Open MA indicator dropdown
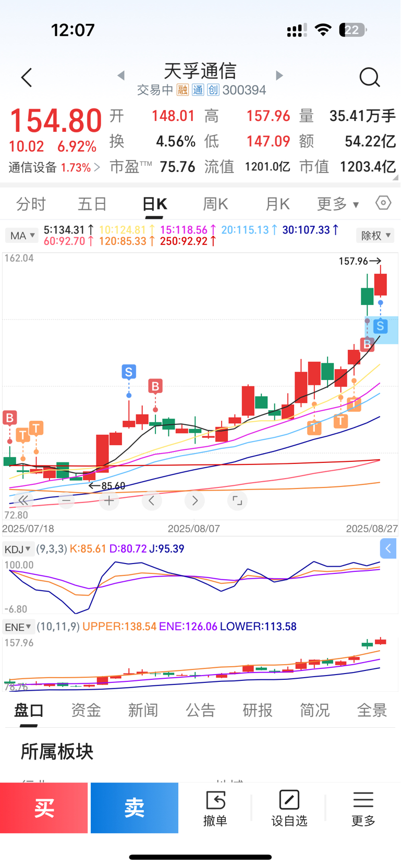 coord(22,236)
